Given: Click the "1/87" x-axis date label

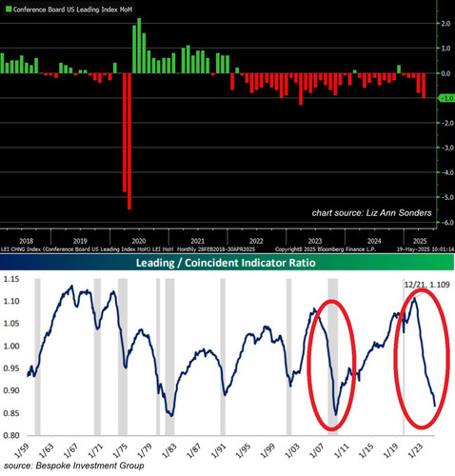Looking at the screenshot, I should [194, 450].
